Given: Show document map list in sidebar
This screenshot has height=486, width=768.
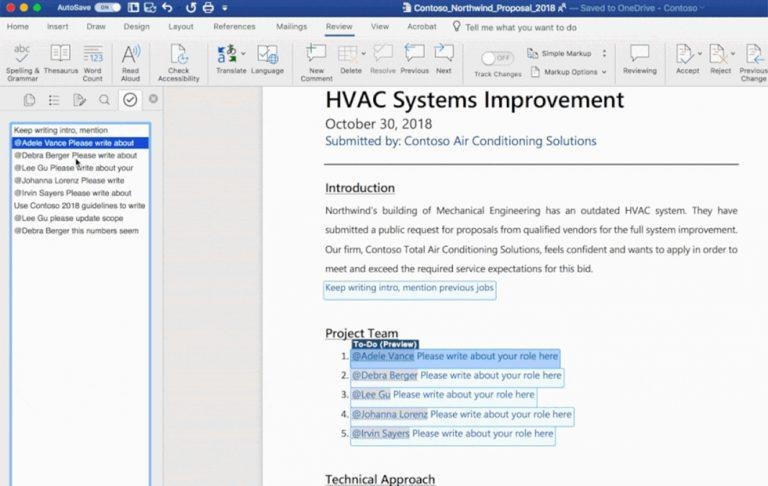Looking at the screenshot, I should tap(54, 100).
